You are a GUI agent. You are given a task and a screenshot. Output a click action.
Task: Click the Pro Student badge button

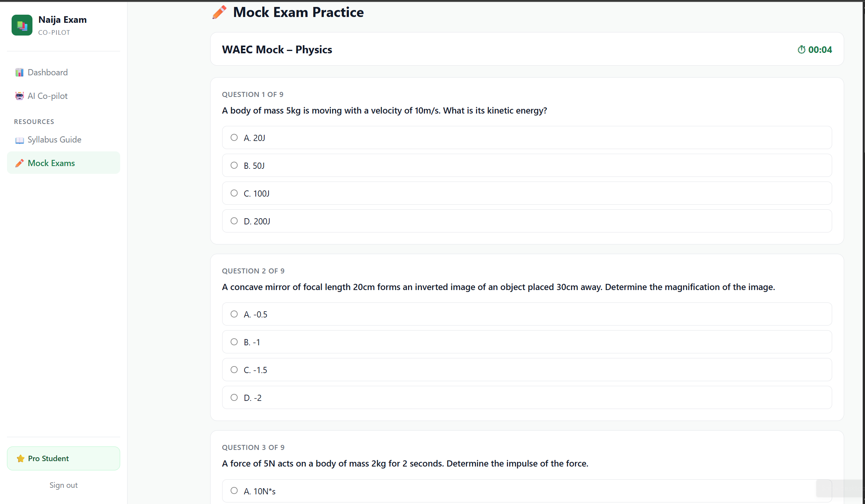click(63, 458)
